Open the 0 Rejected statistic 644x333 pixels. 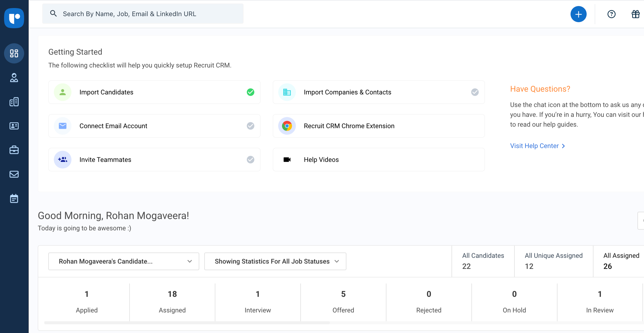tap(429, 302)
